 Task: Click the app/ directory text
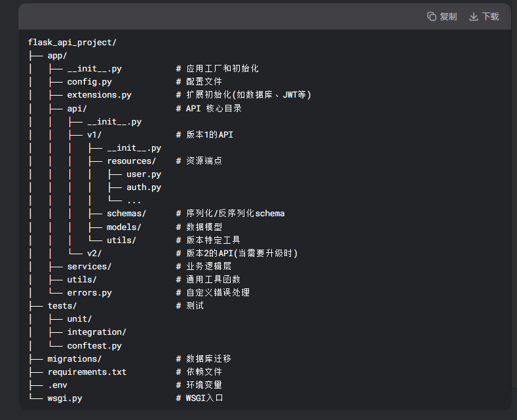(x=57, y=56)
